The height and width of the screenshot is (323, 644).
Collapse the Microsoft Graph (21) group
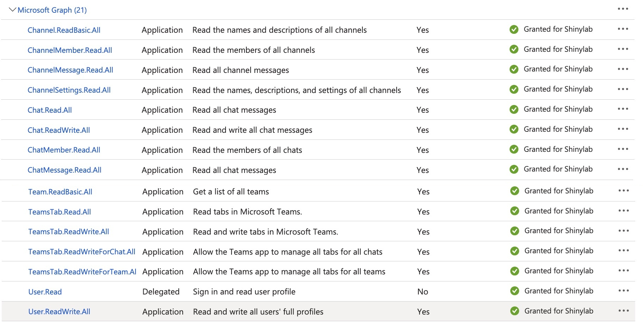[x=12, y=10]
